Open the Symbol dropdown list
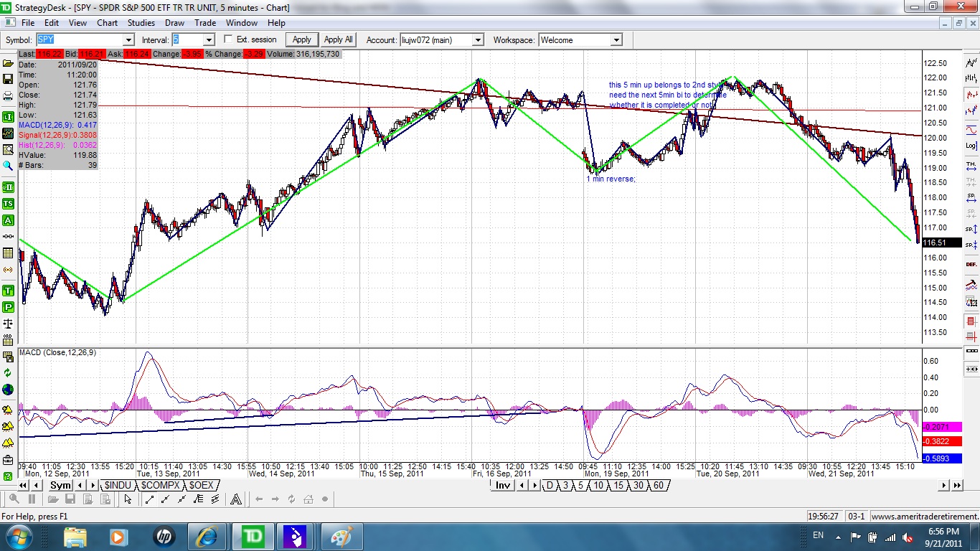Viewport: 980px width, 551px height. 128,40
